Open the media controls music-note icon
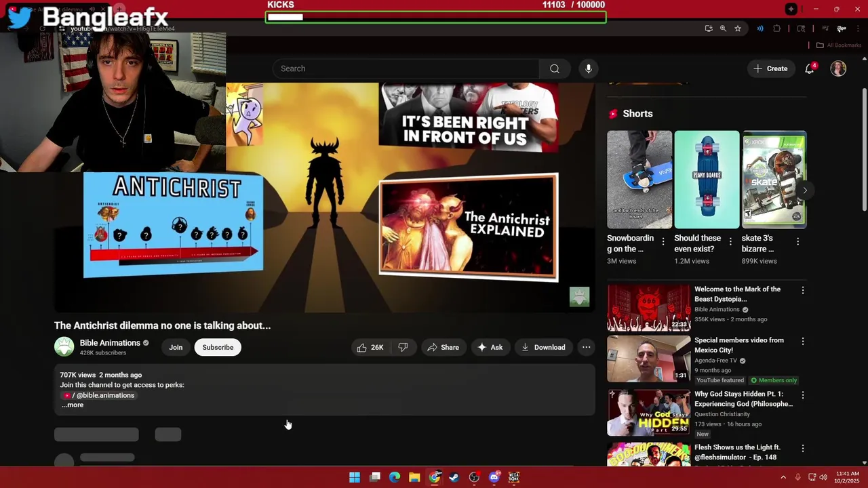 point(825,28)
